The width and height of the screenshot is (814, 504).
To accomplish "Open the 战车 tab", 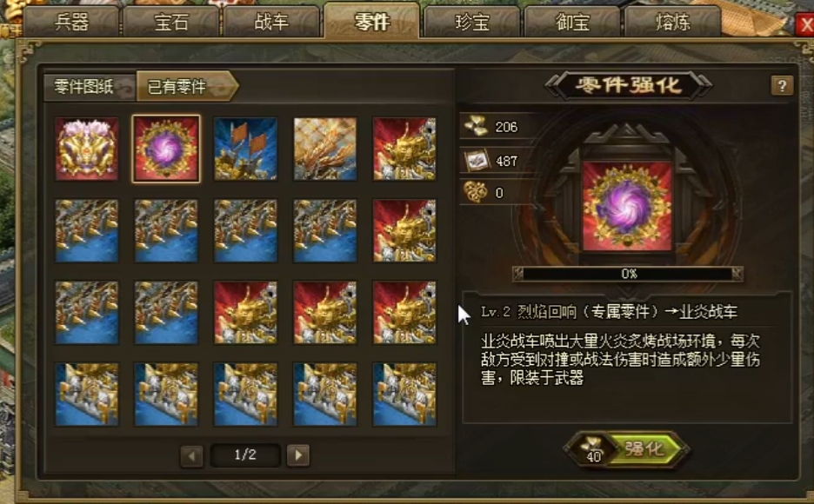I will (x=271, y=23).
